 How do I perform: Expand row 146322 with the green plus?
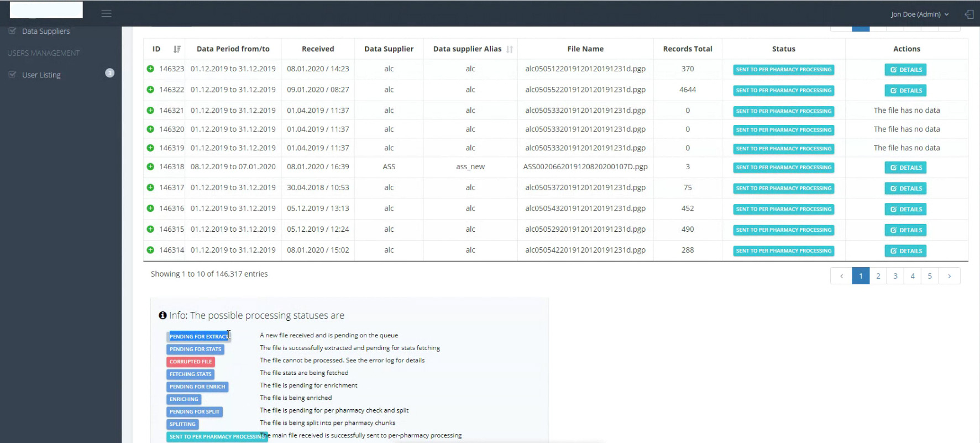[x=150, y=90]
